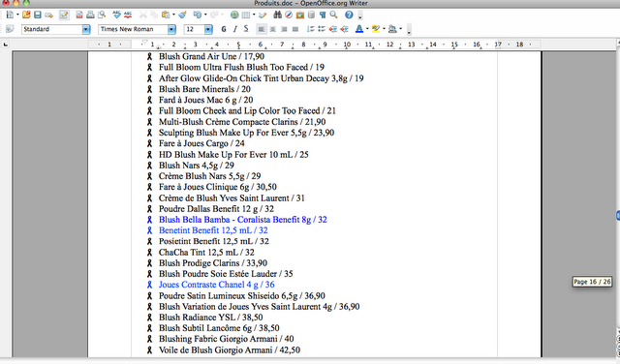620x364 pixels.
Task: Open the Undo history dropdown arrow
Action: (x=204, y=15)
